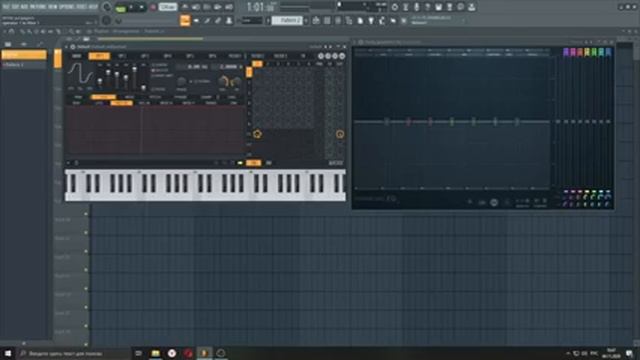Toggle wait-for-input recording icon
Screen dimensions: 640x360
(x=196, y=7)
